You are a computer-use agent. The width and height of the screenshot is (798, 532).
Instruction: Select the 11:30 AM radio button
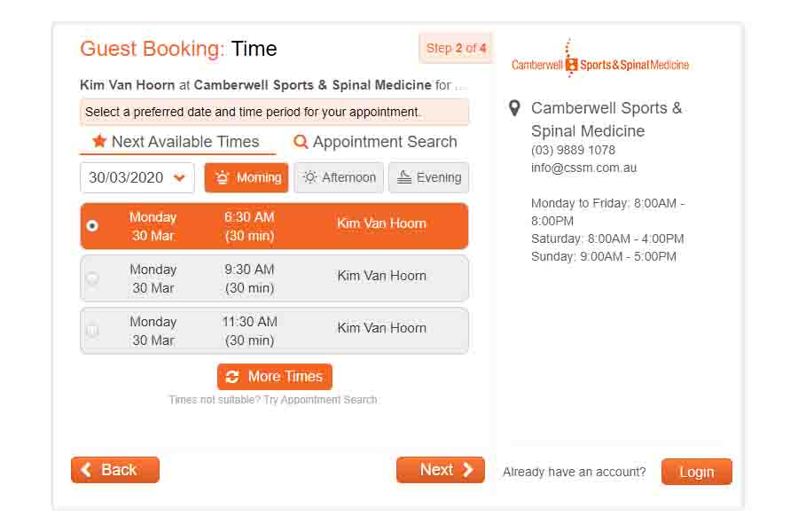click(x=92, y=331)
